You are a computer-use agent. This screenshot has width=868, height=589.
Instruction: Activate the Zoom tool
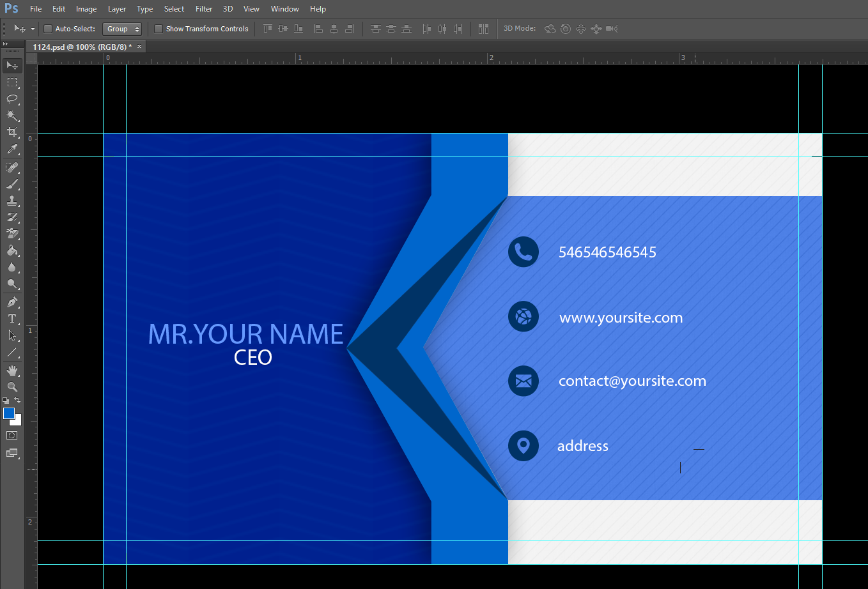click(x=12, y=386)
